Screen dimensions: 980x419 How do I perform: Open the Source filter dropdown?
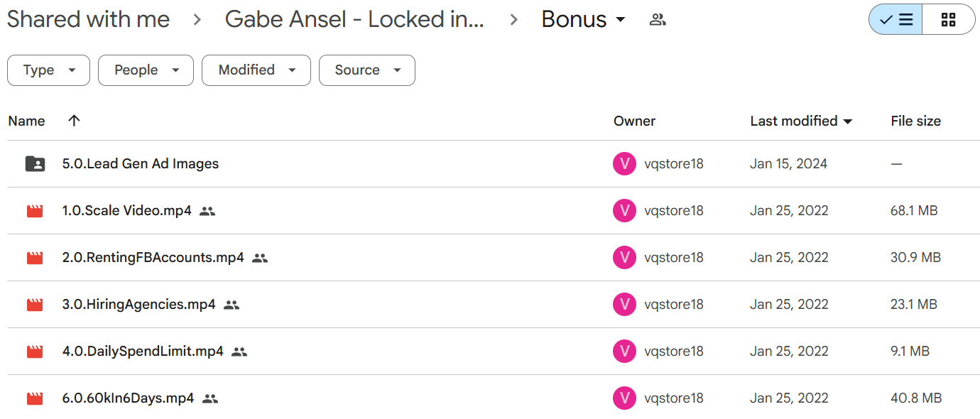367,70
